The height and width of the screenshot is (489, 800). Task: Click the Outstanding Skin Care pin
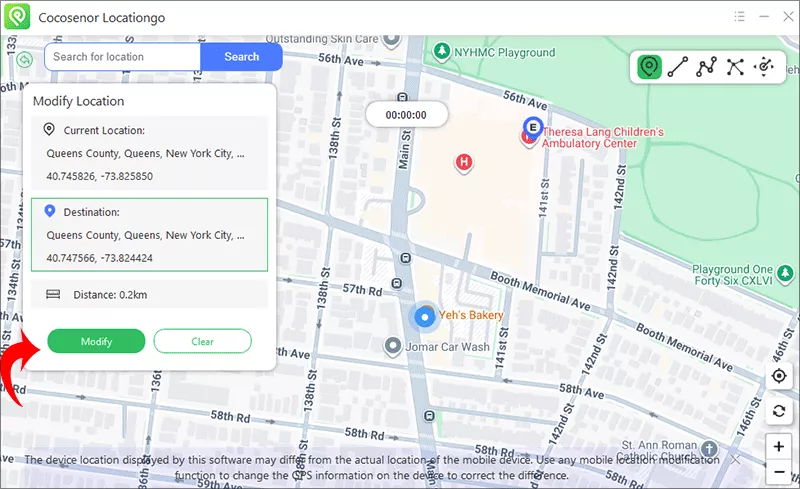(392, 40)
